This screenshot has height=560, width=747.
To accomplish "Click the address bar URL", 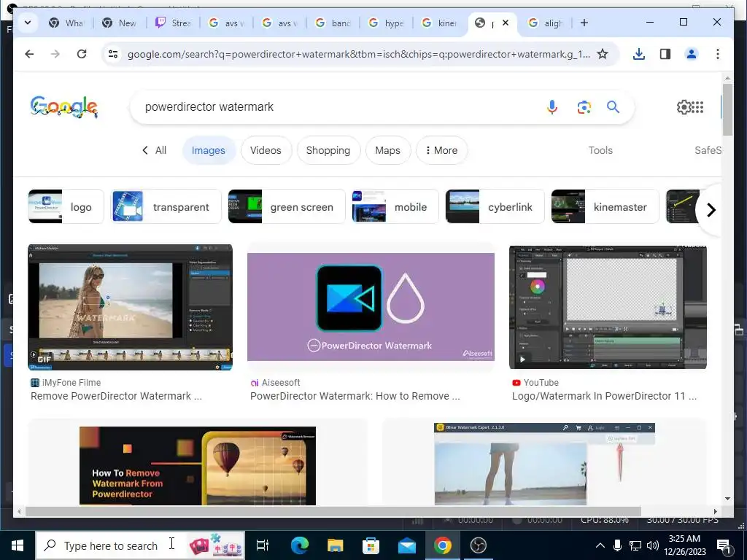I will click(x=358, y=54).
